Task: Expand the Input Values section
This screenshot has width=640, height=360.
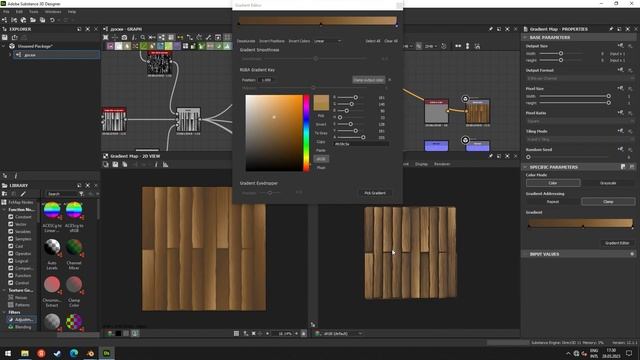Action: [525, 254]
